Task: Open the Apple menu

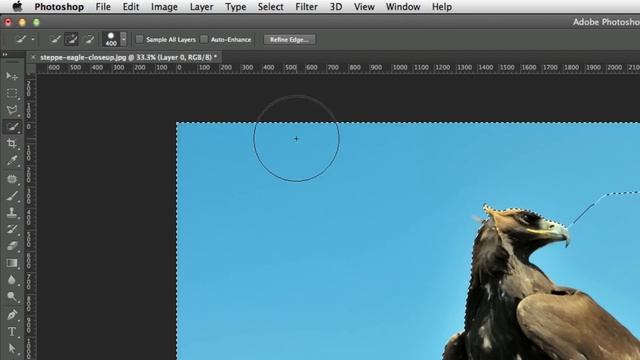Action: [17, 7]
